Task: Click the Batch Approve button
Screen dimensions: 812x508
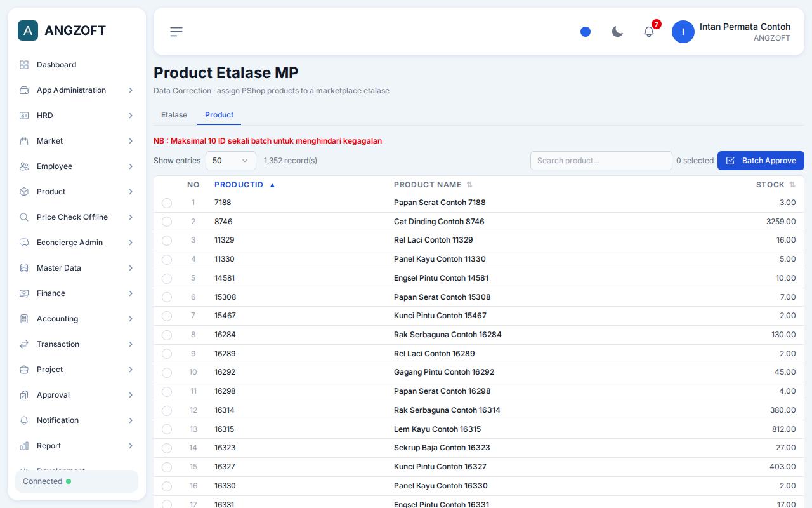Action: click(761, 161)
